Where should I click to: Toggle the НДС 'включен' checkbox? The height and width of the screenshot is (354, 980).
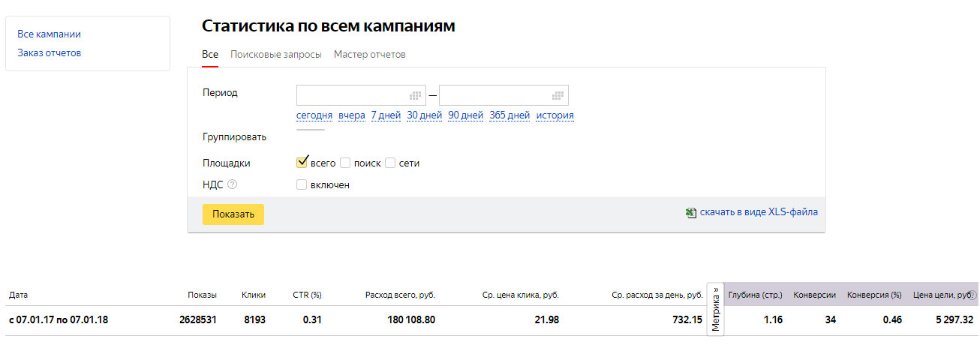(x=302, y=184)
